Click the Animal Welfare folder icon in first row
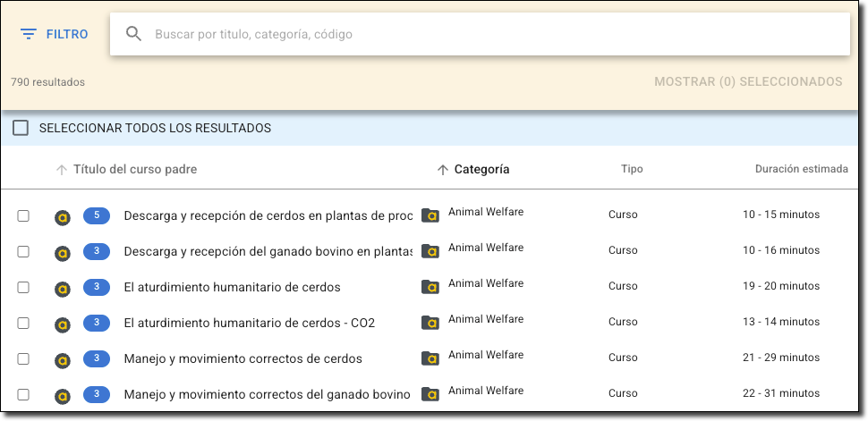 click(430, 215)
